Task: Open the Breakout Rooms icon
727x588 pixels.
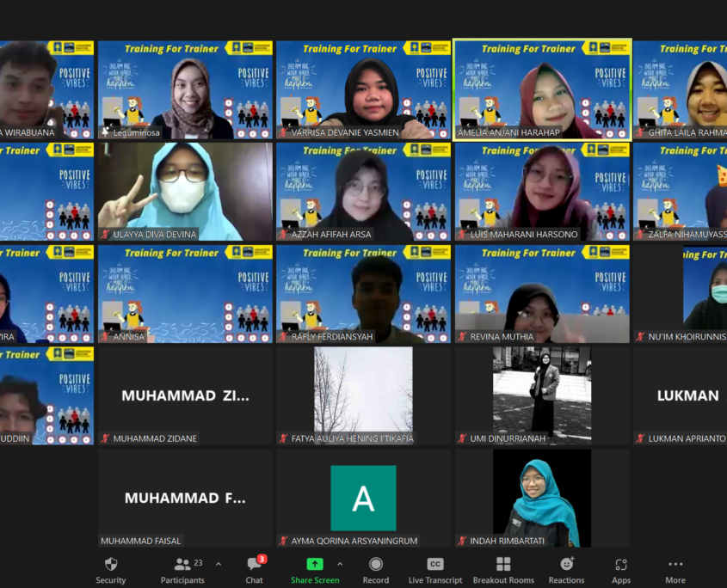Action: coord(503,567)
